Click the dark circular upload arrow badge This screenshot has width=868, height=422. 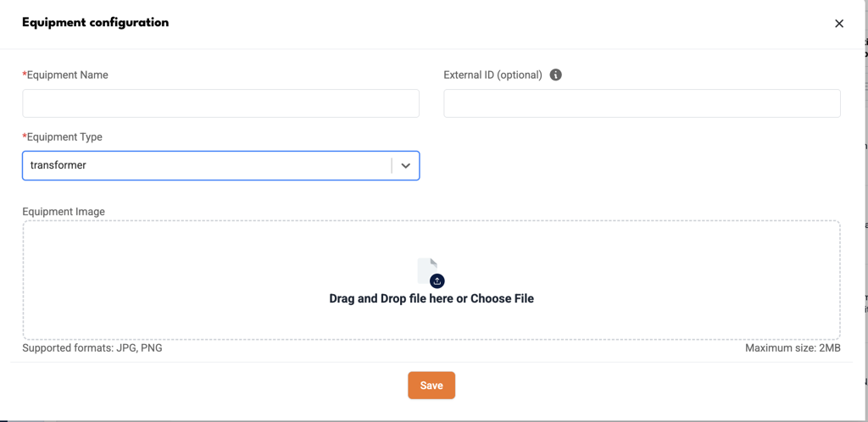click(x=437, y=280)
